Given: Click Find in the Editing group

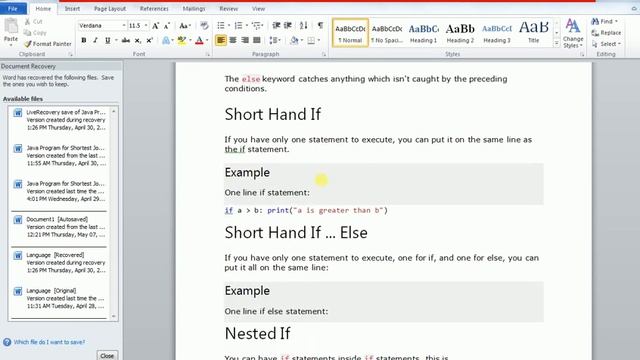Looking at the screenshot, I should [603, 22].
